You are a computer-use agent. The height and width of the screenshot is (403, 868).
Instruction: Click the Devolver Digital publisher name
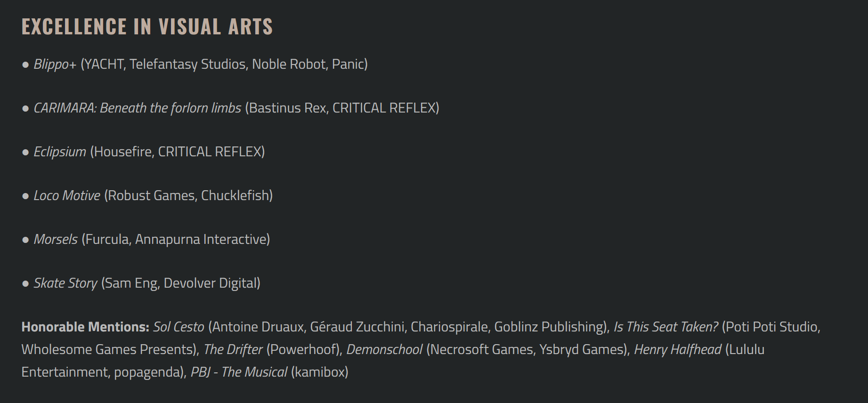point(211,283)
